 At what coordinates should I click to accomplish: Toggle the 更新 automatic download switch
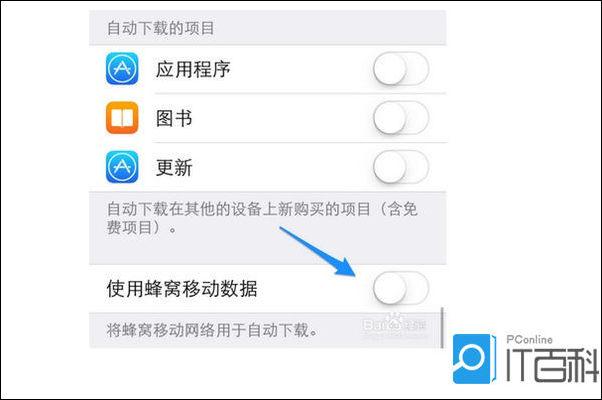coord(401,167)
